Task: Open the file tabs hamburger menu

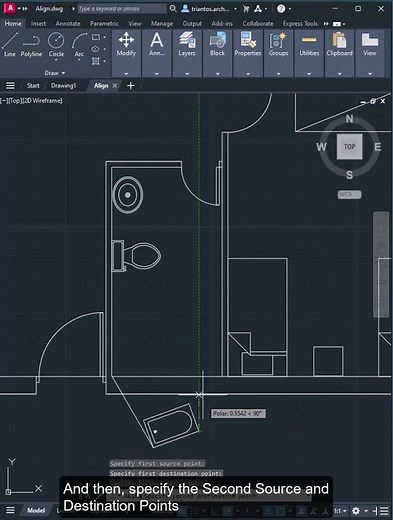Action: point(10,86)
